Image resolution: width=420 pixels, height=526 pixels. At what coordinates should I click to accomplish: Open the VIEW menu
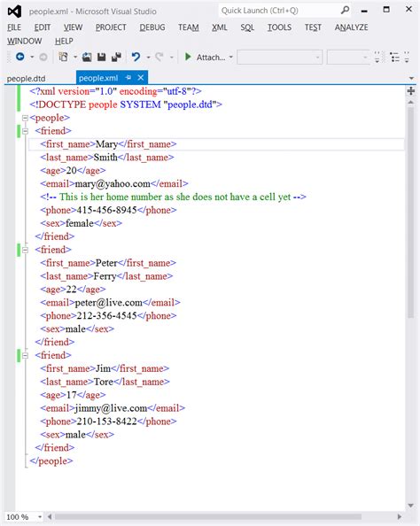[73, 27]
